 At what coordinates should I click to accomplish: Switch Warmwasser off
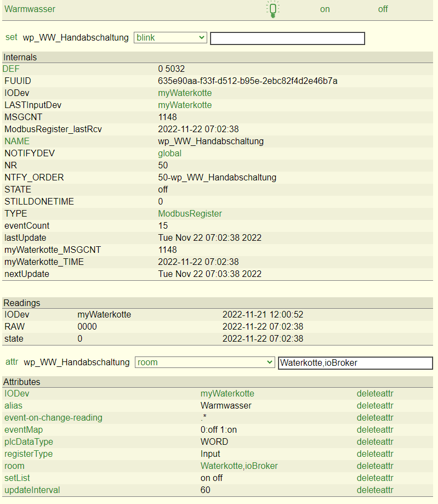pyautogui.click(x=383, y=9)
